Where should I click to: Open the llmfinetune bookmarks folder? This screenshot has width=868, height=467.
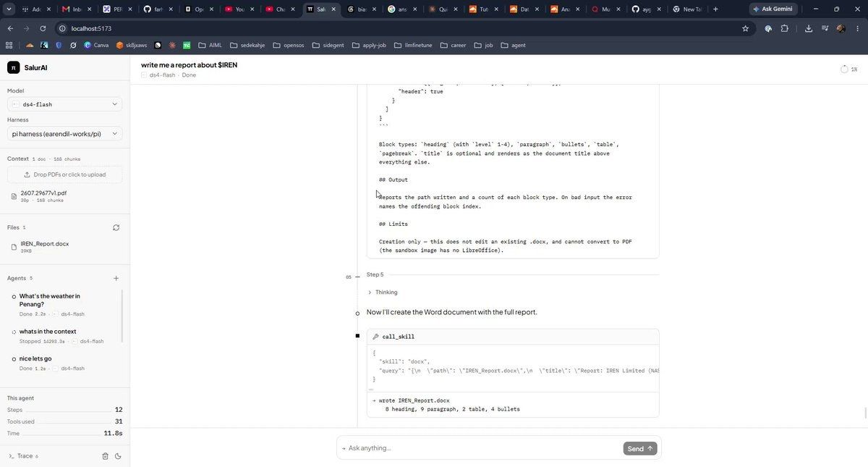413,45
